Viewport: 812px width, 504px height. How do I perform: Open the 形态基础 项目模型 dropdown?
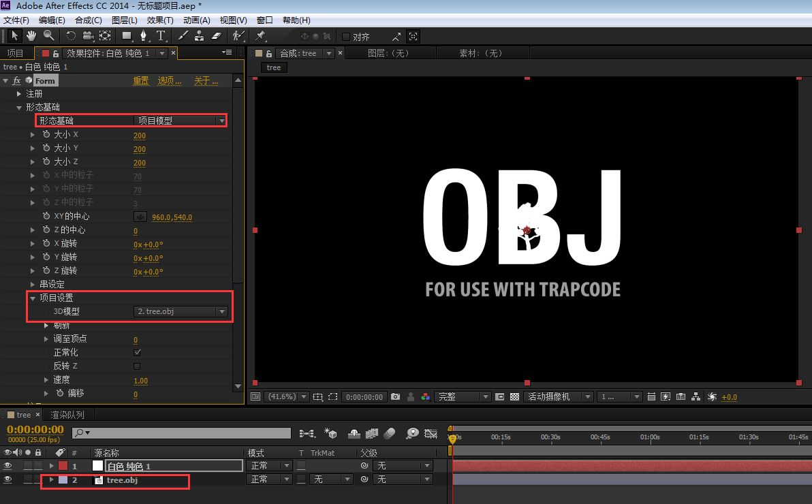[x=181, y=121]
